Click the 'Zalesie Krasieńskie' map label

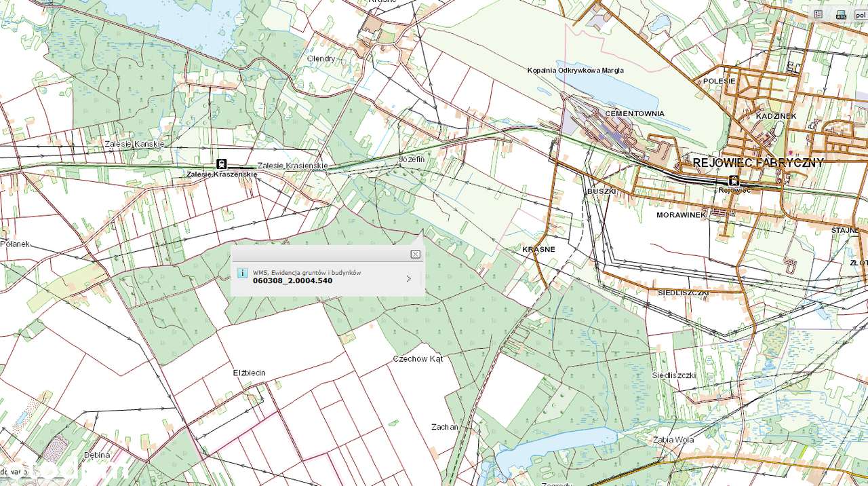(292, 166)
